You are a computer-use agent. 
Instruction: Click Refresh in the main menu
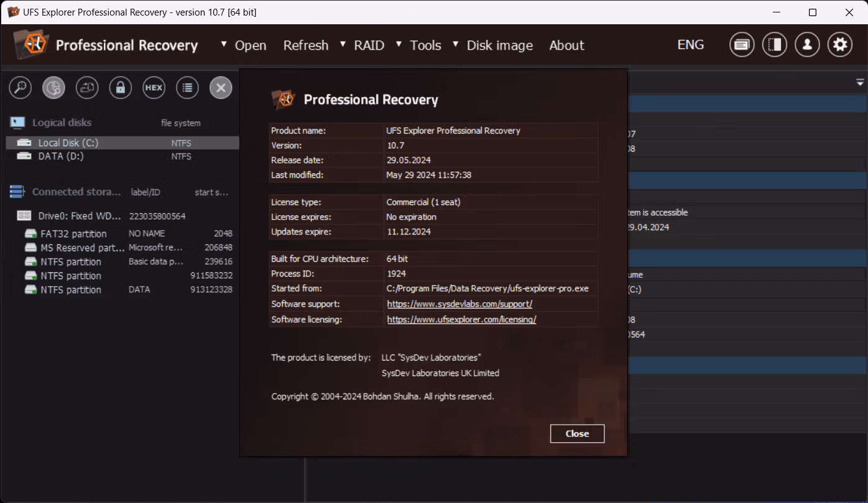(306, 45)
